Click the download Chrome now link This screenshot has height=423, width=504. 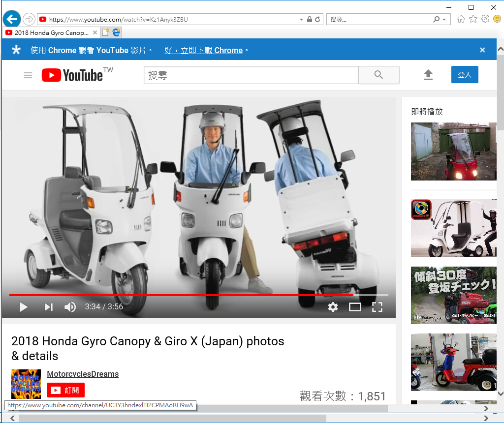[203, 50]
